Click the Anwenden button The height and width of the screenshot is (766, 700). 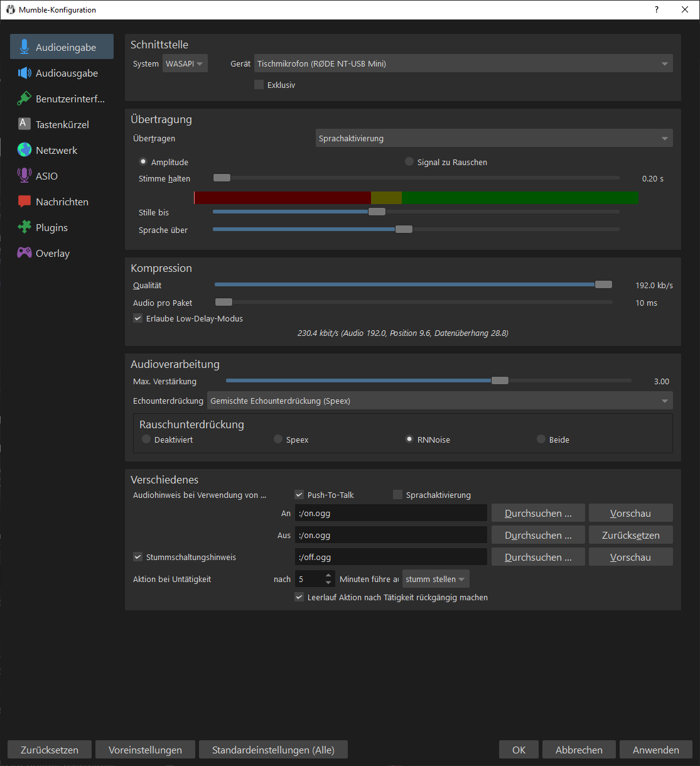coord(656,750)
